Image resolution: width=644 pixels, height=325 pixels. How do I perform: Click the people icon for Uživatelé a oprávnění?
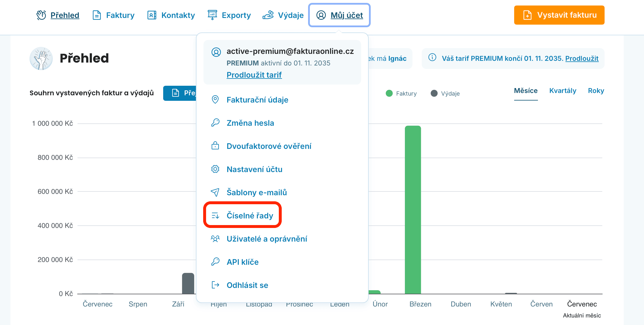215,239
